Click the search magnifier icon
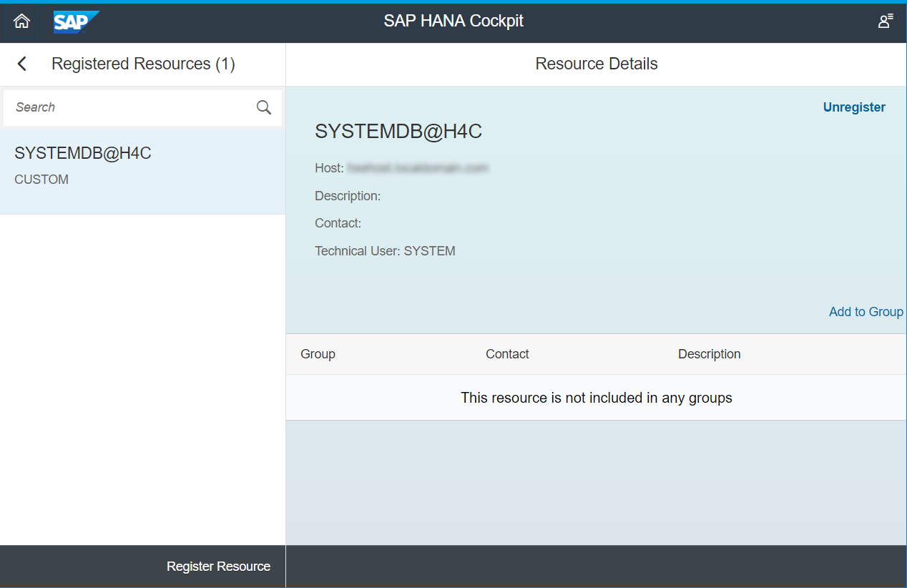The height and width of the screenshot is (588, 907). [x=264, y=107]
